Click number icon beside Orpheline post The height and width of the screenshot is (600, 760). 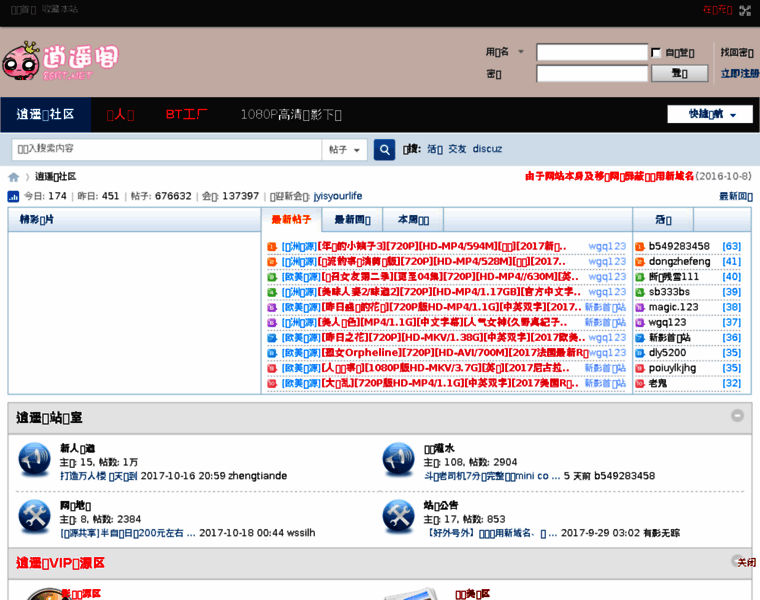click(272, 353)
